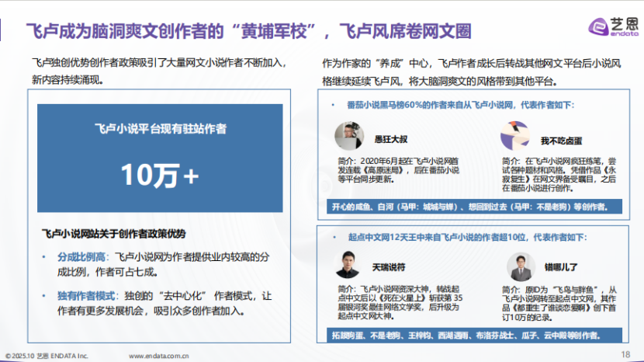Click the subheading 飞卢小说网站关于创作者政策优势
Viewport: 644px width, 362px height.
[x=114, y=234]
